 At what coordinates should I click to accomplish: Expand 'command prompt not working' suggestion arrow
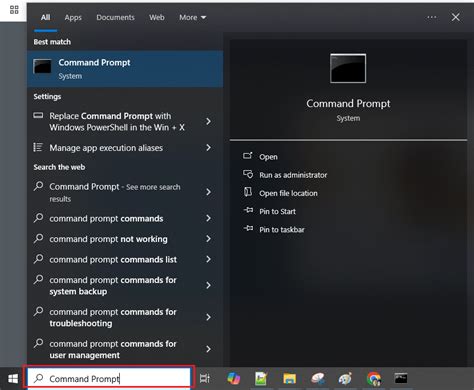[209, 239]
